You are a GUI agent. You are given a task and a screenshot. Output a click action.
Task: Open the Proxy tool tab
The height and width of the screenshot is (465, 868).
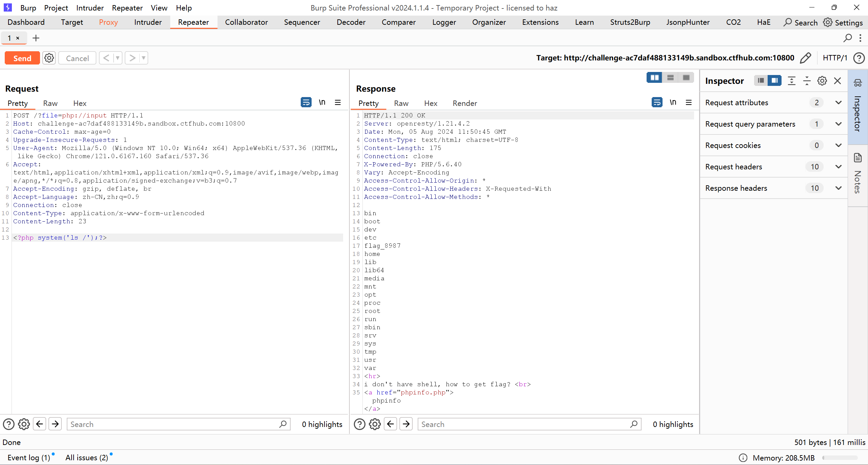108,22
